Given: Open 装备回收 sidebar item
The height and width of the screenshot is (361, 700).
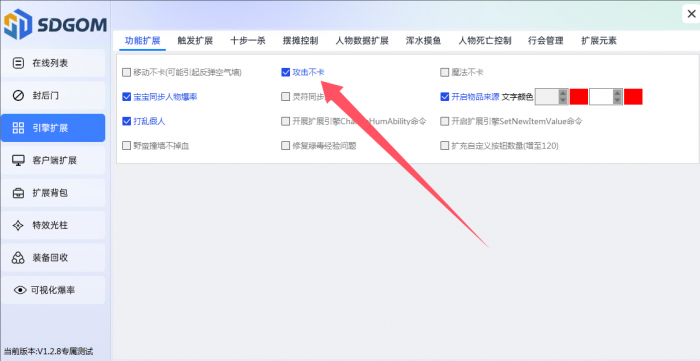Looking at the screenshot, I should click(53, 257).
